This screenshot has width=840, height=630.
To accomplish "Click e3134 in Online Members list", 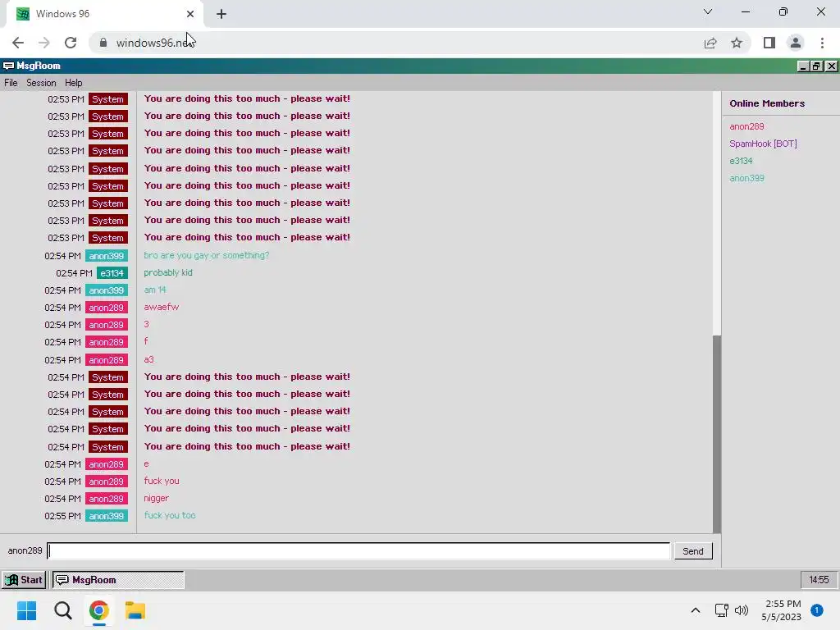I will tap(741, 161).
